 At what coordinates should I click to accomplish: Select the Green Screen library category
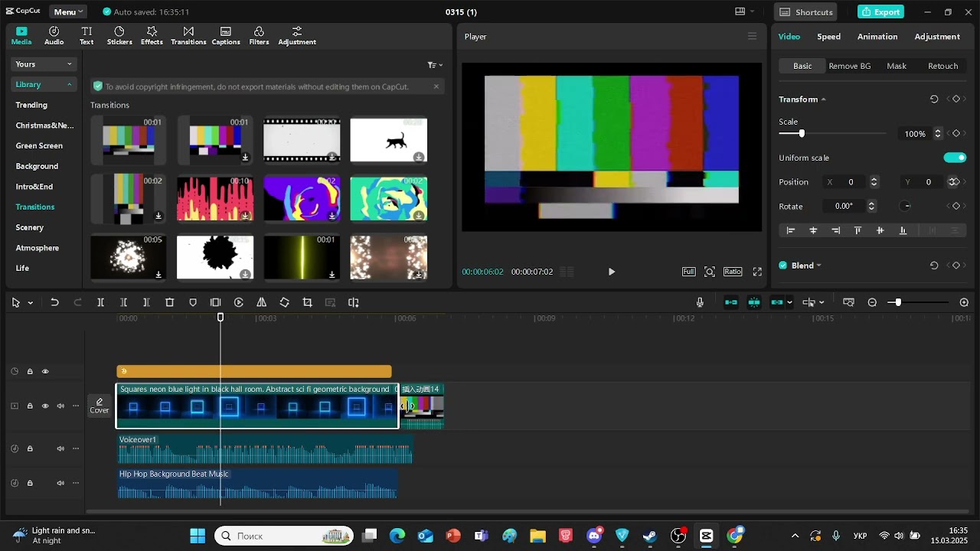coord(39,145)
